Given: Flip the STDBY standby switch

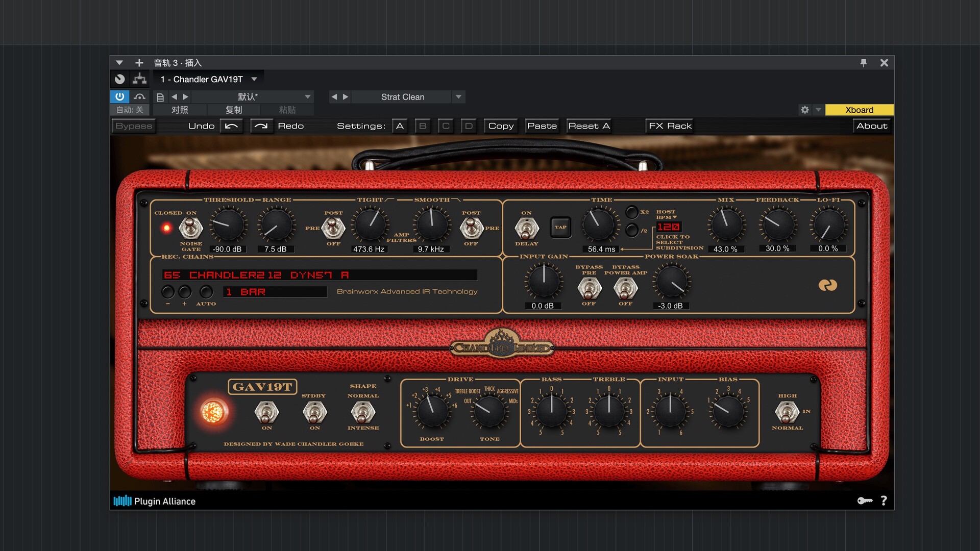Looking at the screenshot, I should (x=315, y=412).
